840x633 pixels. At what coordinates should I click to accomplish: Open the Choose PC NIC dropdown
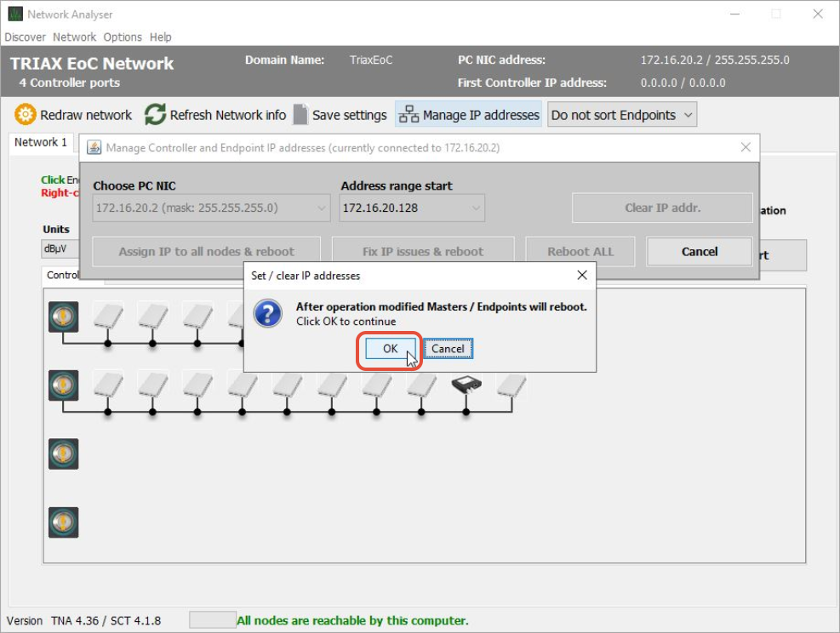click(211, 208)
